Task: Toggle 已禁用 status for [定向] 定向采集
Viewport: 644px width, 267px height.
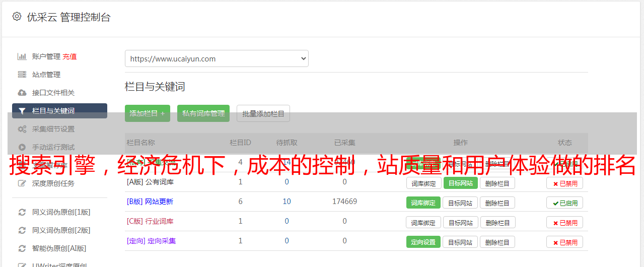Action: coord(564,242)
